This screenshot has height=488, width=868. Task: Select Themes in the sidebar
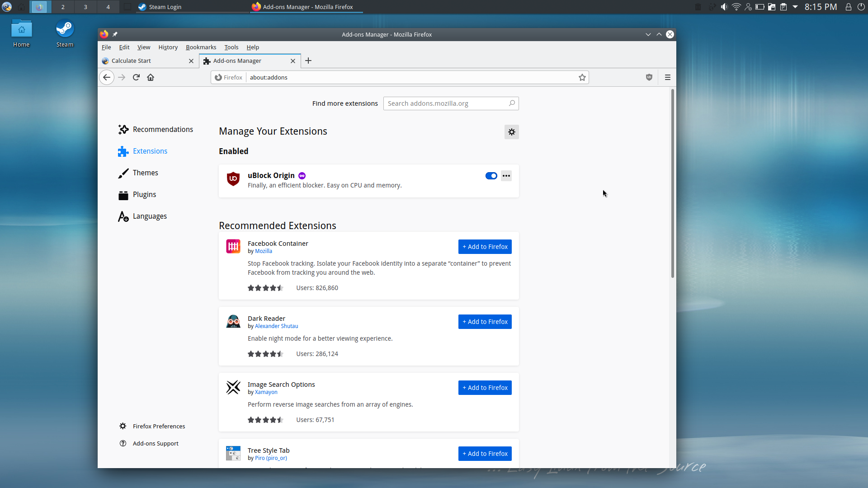[138, 173]
